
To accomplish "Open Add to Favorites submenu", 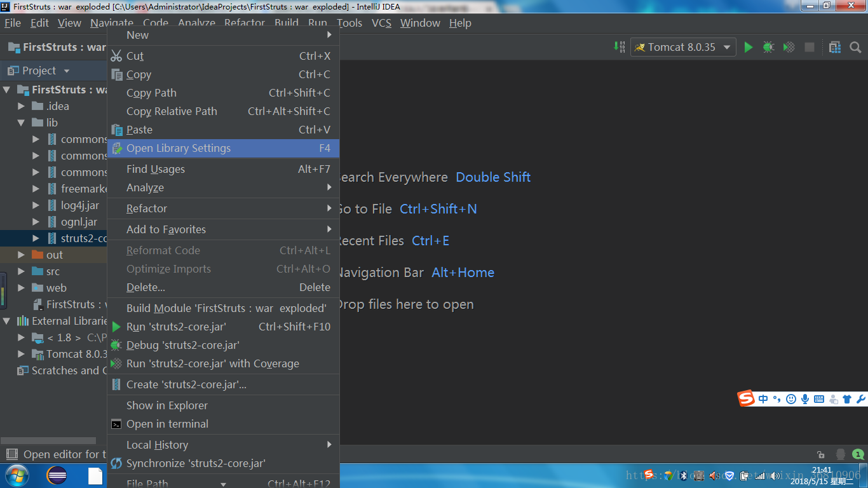I will coord(223,229).
